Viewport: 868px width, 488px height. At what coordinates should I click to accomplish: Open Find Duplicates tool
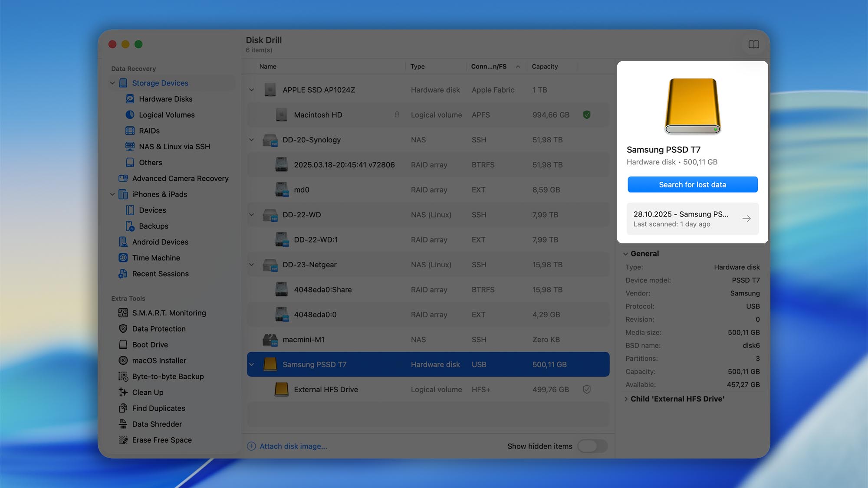(x=158, y=408)
